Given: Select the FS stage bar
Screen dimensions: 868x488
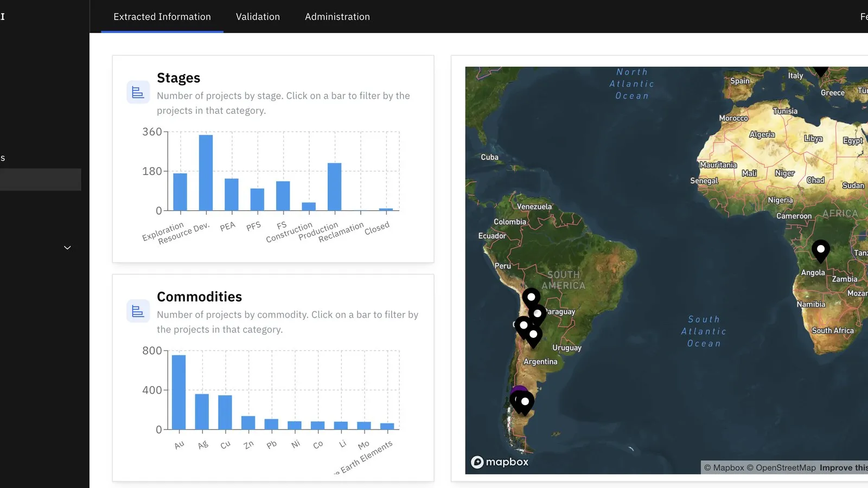Looking at the screenshot, I should [x=283, y=196].
